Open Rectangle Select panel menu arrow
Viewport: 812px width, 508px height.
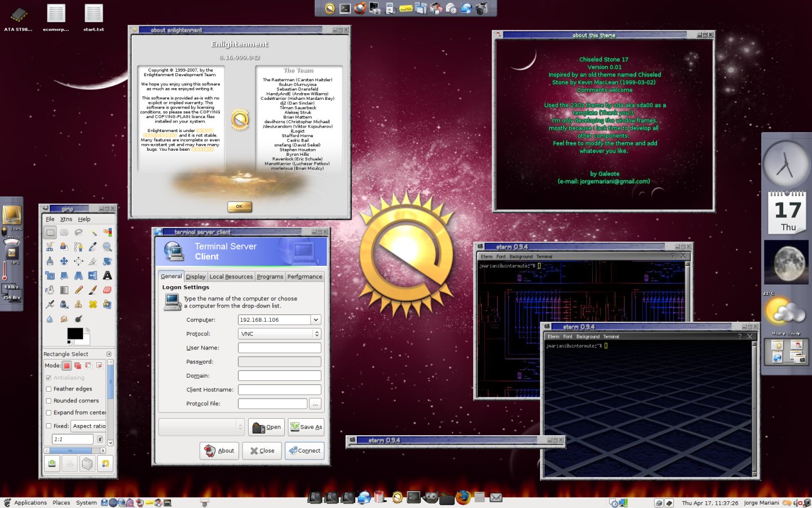click(109, 354)
